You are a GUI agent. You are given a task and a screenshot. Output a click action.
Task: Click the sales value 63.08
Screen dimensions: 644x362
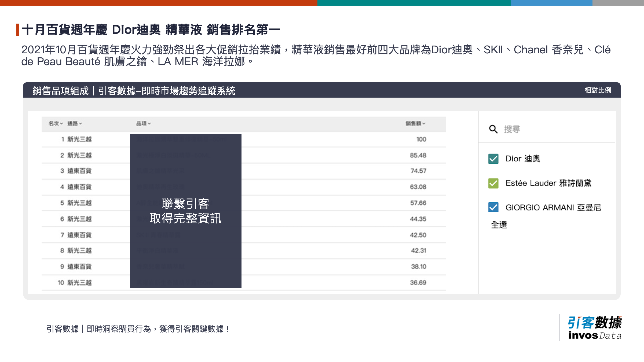(418, 187)
